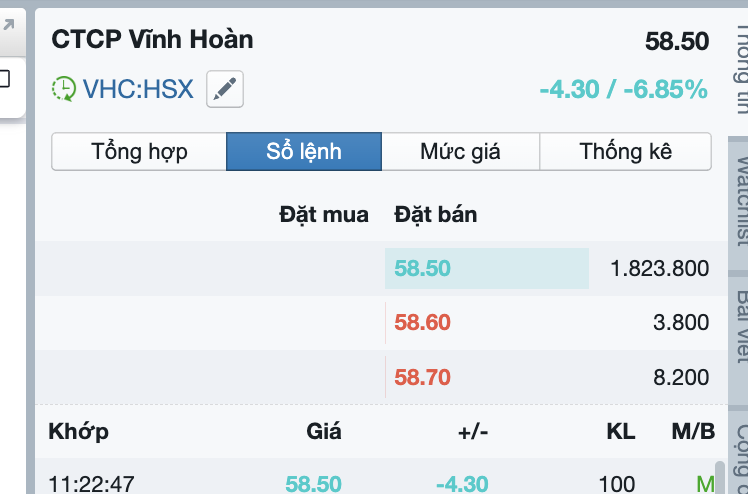Viewport: 748px width, 494px height.
Task: Click the expand arrow icon in top-left corner
Action: coord(9,24)
